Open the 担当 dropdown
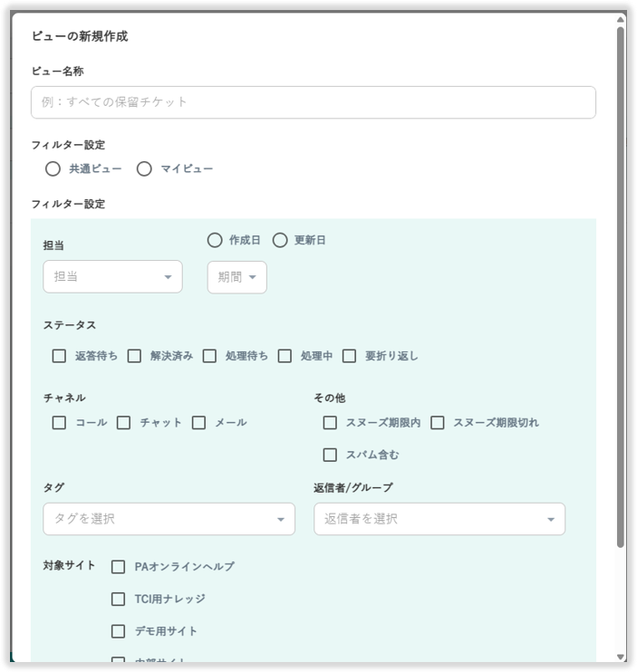 pos(112,277)
